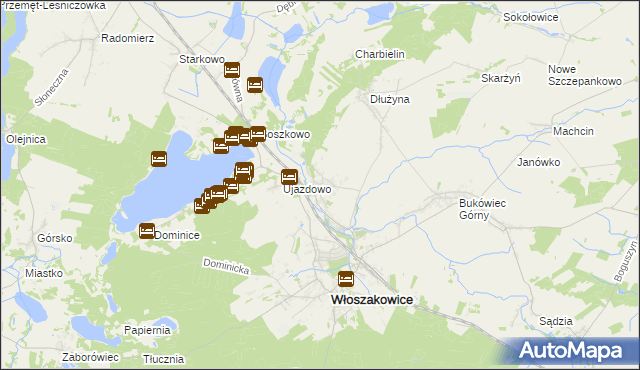
Task: Click the Dominicka road label
Action: [226, 267]
